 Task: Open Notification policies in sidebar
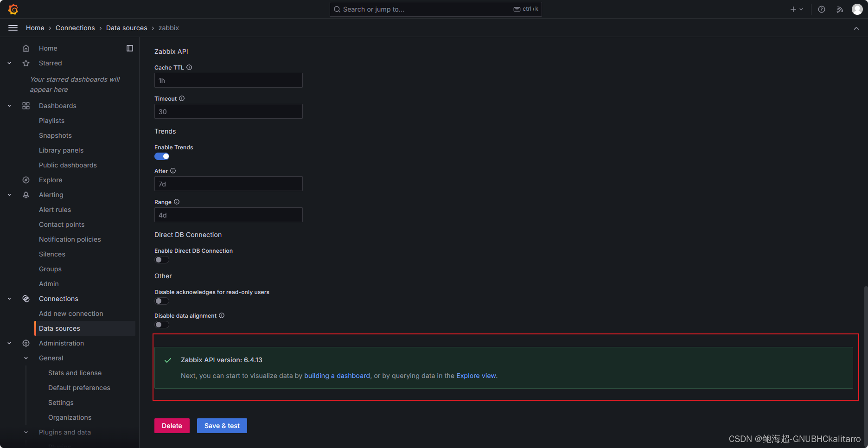click(x=70, y=239)
